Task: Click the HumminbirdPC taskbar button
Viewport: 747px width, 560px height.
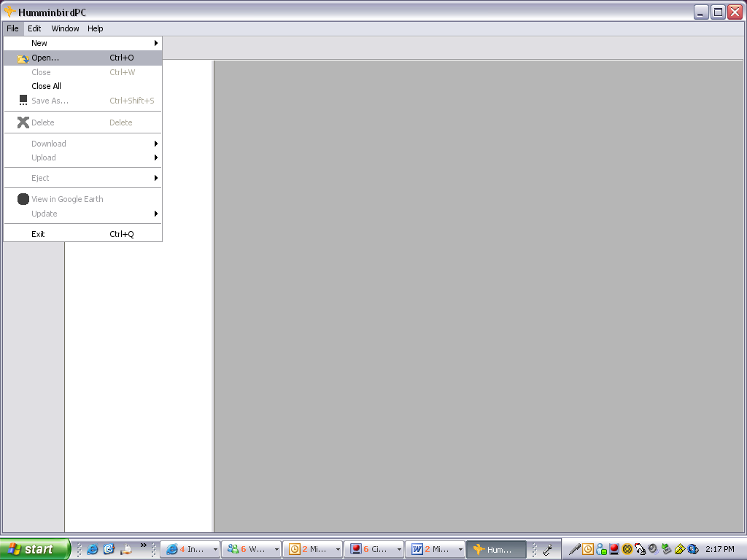Action: [x=496, y=550]
